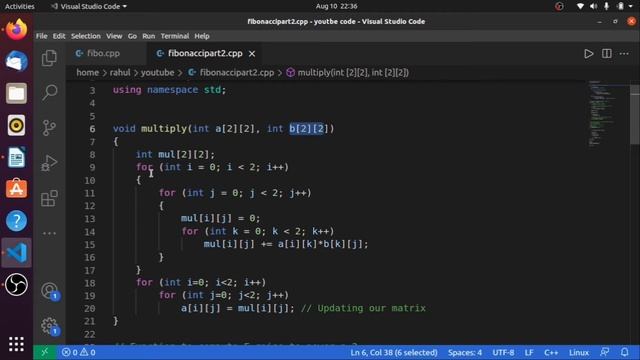Open the Go menu
Viewport: 640px width, 360px height.
[x=132, y=36]
